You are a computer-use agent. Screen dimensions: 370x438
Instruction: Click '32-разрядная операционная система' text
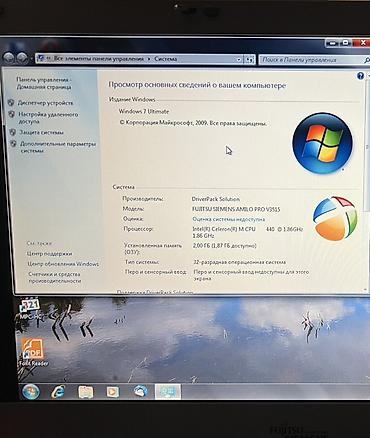point(239,262)
